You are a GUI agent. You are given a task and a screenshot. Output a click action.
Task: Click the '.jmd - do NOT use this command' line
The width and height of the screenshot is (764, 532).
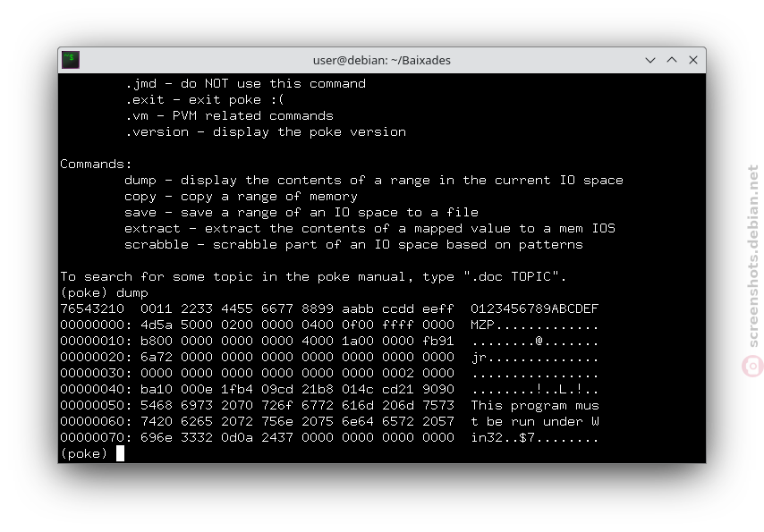[245, 84]
